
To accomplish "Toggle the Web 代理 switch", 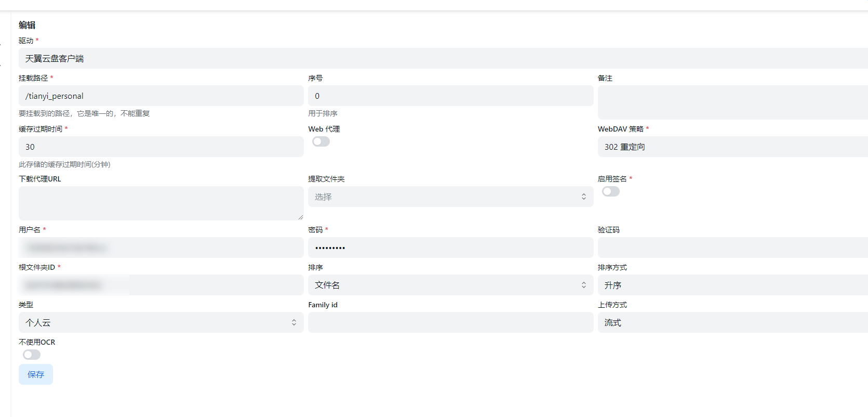I will click(x=321, y=141).
